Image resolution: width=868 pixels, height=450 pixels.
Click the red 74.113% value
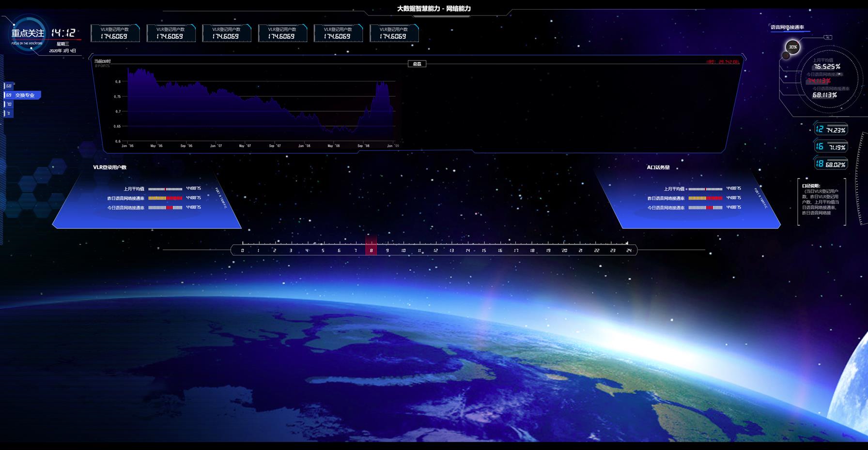tap(819, 81)
